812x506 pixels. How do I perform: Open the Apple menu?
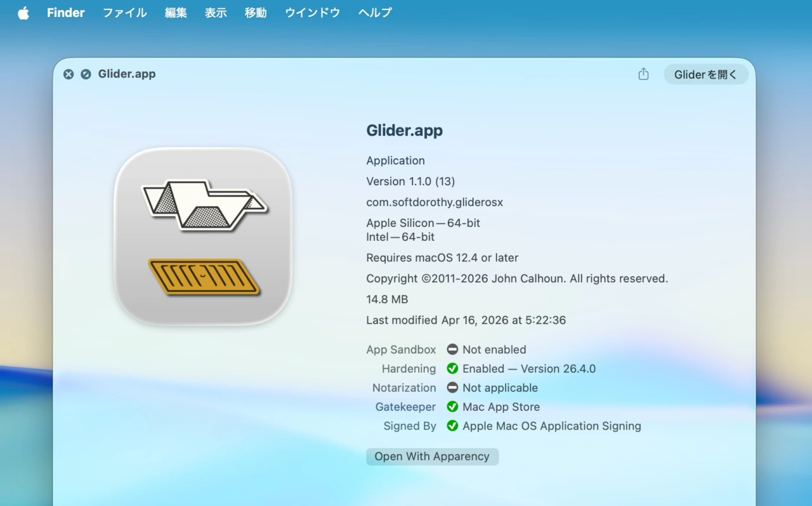[x=23, y=13]
